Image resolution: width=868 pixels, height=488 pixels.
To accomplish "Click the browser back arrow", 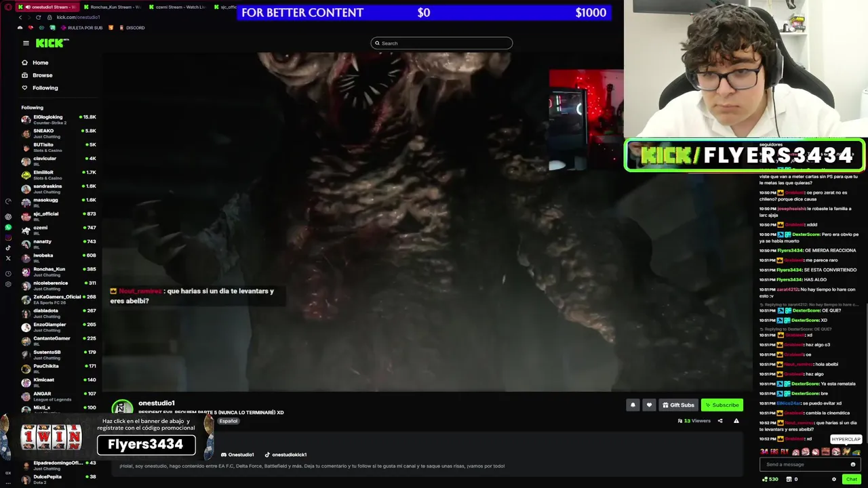I will pyautogui.click(x=20, y=17).
